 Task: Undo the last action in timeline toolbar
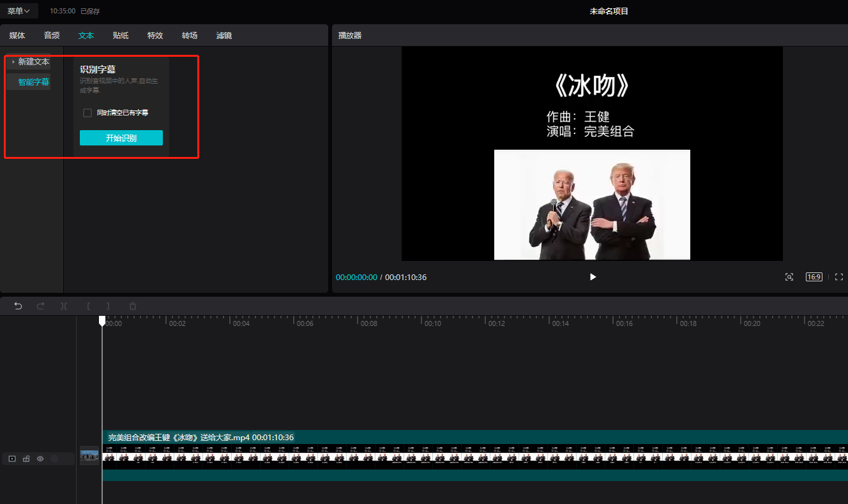point(18,306)
